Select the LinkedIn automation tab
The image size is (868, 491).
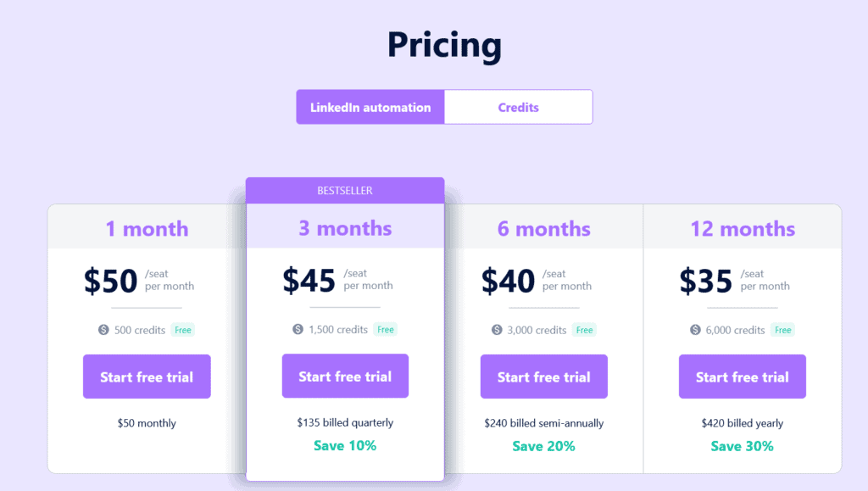[370, 106]
